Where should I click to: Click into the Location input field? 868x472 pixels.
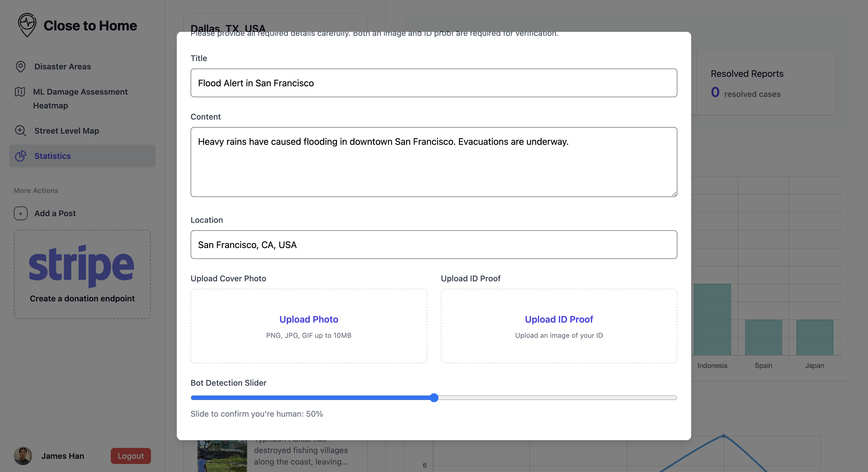434,245
